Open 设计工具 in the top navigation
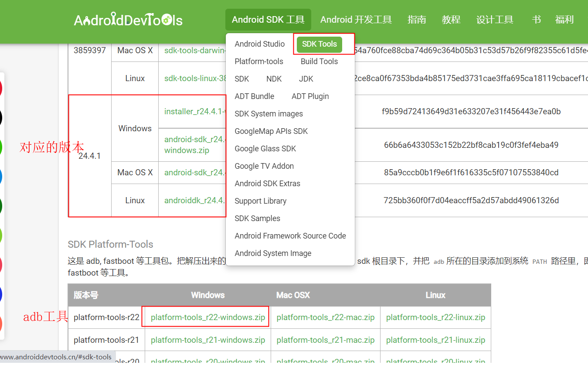The width and height of the screenshot is (588, 365). click(495, 20)
